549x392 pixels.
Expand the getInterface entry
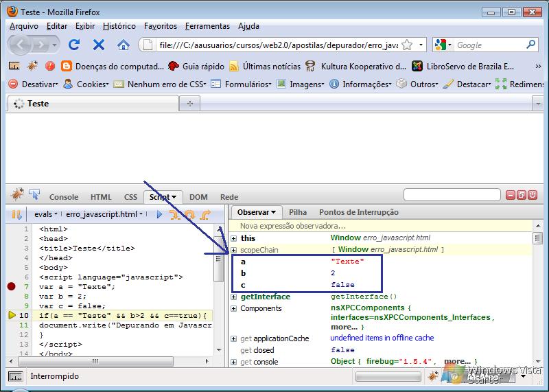(x=234, y=297)
